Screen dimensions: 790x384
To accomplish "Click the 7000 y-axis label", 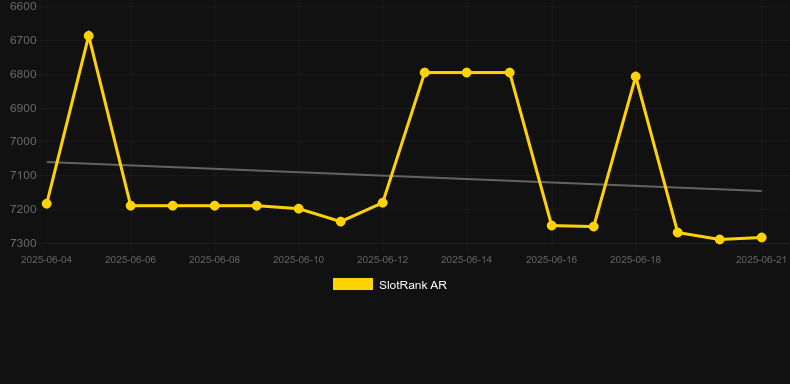I will (23, 141).
